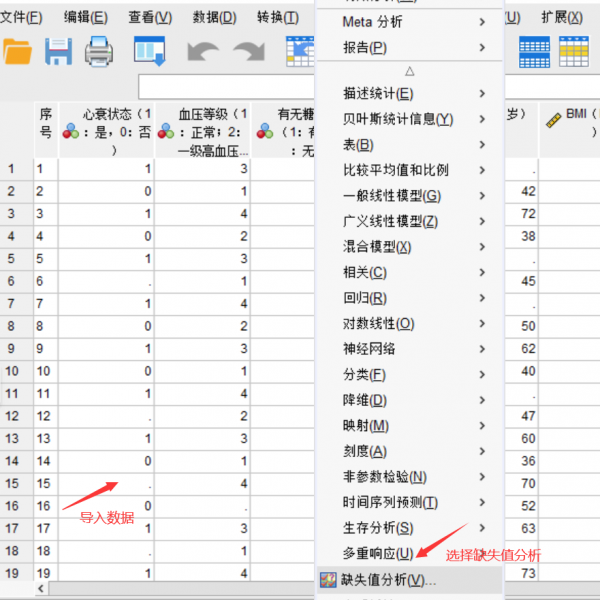Image resolution: width=600 pixels, height=600 pixels.
Task: Expand the 生存分析(S) submenu
Action: tap(378, 528)
